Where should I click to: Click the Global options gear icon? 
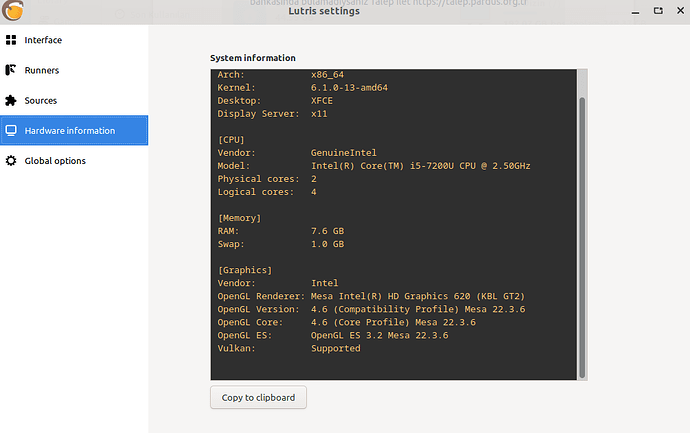tap(11, 161)
